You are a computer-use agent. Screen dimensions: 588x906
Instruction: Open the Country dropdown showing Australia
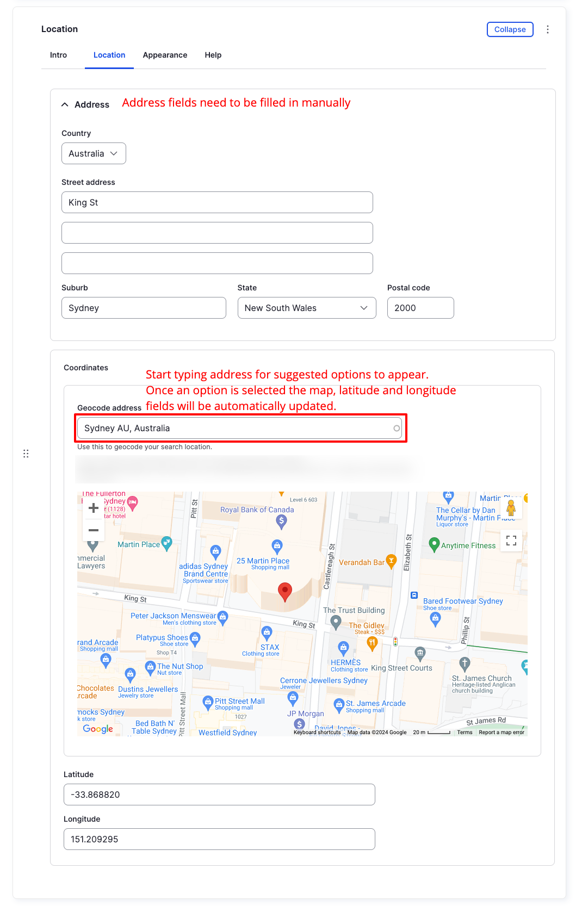pos(94,153)
